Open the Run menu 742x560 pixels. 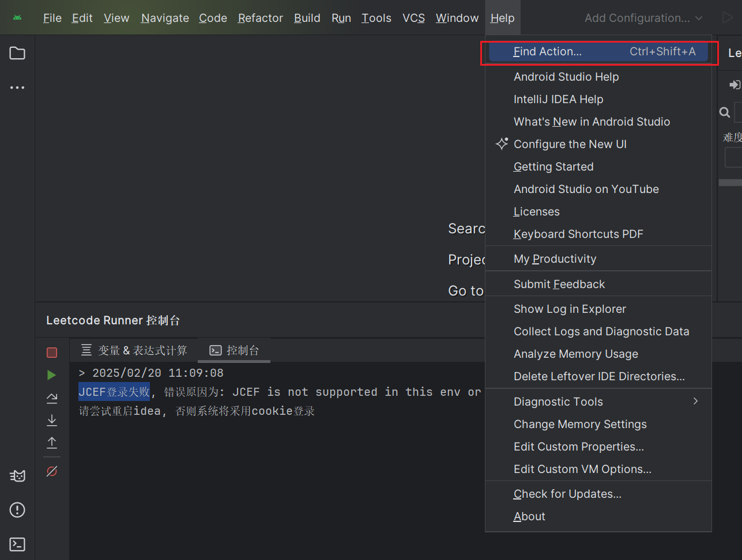(x=341, y=18)
